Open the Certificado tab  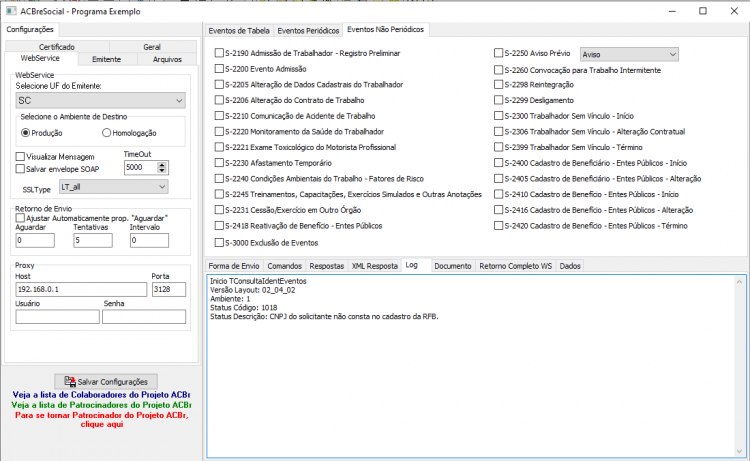coord(57,47)
